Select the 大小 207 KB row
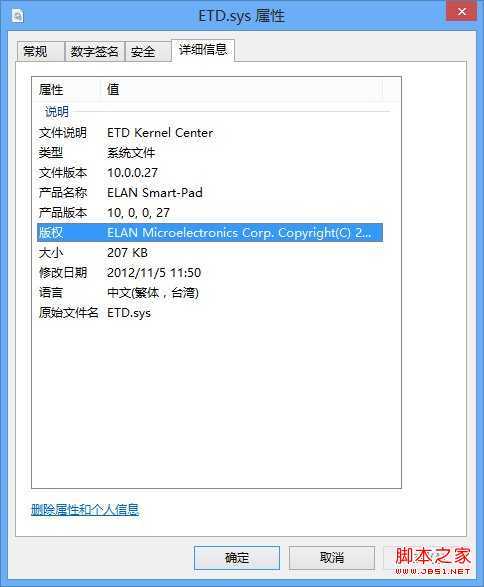This screenshot has width=484, height=587. point(210,253)
